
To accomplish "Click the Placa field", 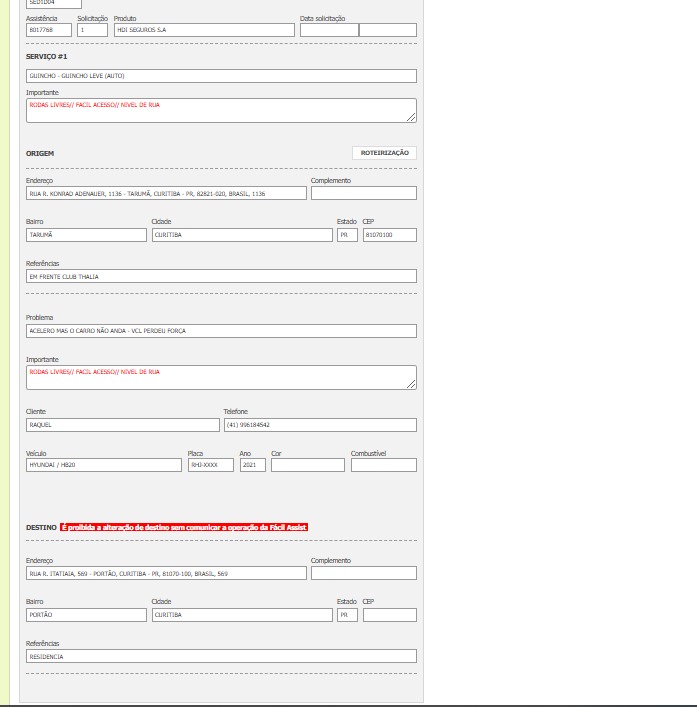I will tap(210, 465).
